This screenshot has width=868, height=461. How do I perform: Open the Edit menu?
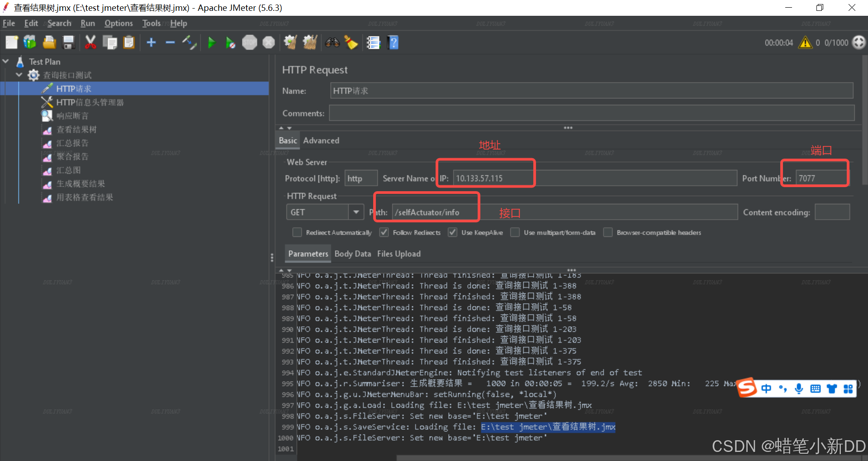pyautogui.click(x=31, y=24)
